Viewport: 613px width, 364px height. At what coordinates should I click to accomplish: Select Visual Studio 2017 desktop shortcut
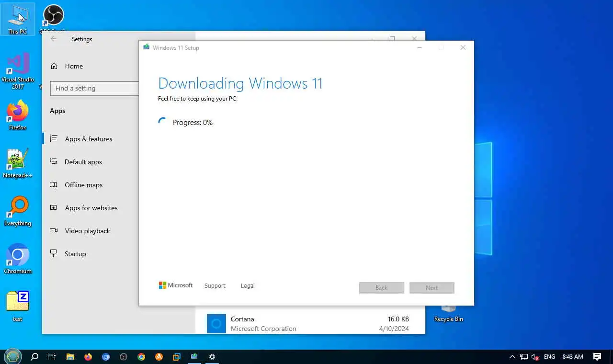[18, 71]
